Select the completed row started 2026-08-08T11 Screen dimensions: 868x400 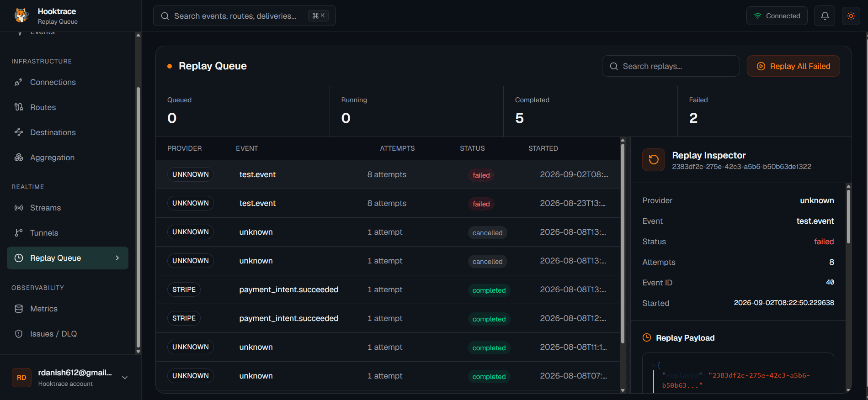(388, 347)
